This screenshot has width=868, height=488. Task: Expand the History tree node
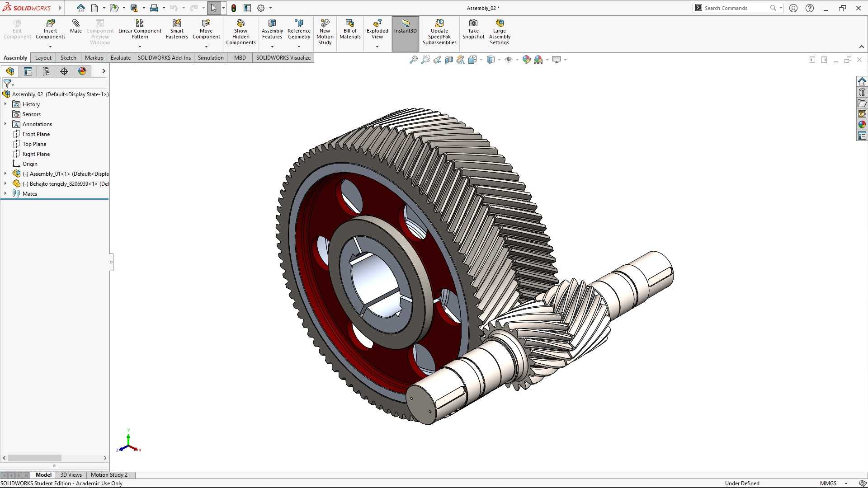5,104
